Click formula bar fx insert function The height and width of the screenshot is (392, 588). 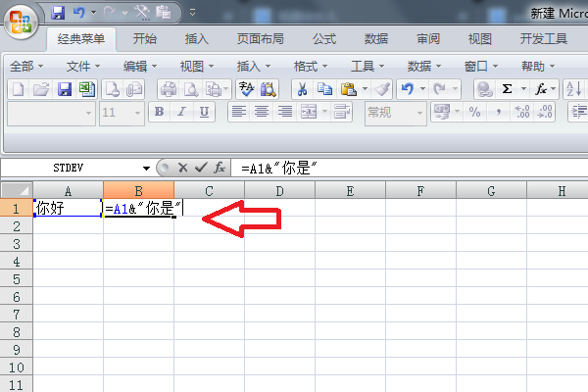pyautogui.click(x=220, y=168)
